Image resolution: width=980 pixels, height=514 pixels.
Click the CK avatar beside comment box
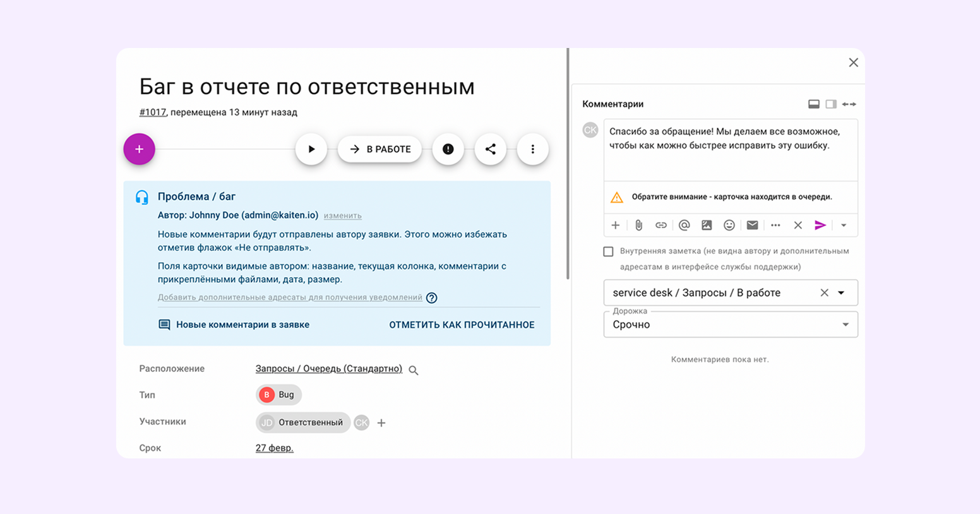point(590,130)
